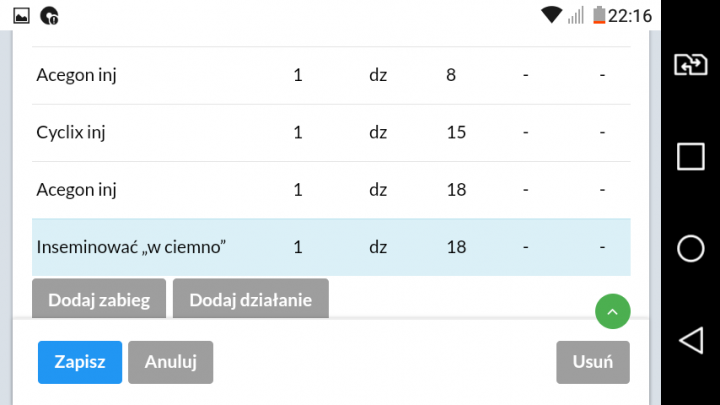Tap the day value 15 in Cyclix row
Screen dimensions: 720x405
[x=456, y=133]
